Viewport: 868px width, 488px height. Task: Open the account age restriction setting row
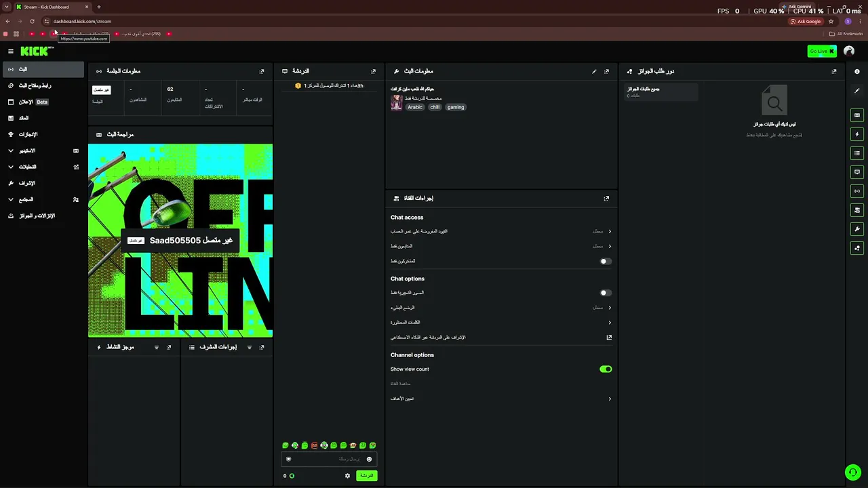click(501, 231)
